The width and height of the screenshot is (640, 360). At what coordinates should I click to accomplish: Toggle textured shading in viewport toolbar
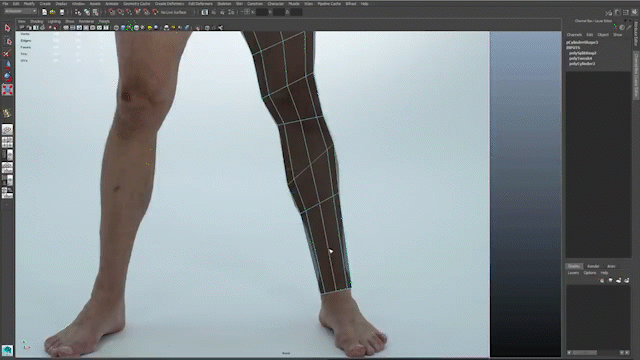[136, 28]
